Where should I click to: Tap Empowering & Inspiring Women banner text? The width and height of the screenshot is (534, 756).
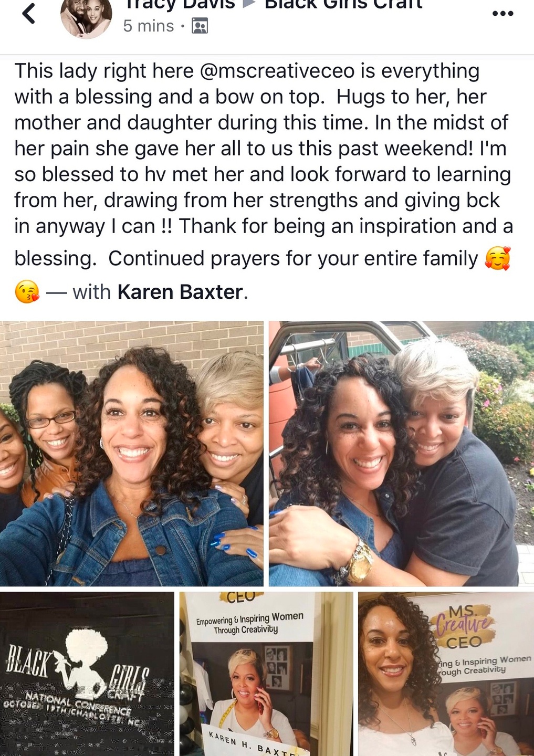coord(249,622)
